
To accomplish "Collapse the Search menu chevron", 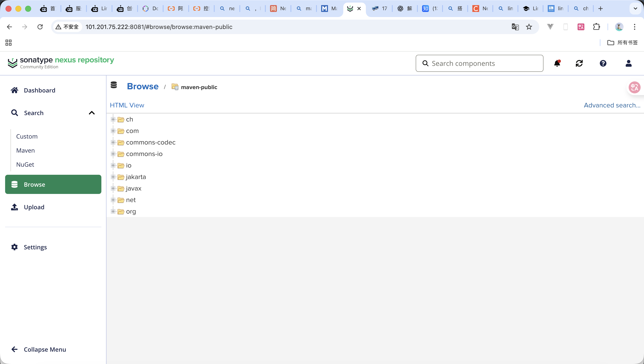I will click(92, 113).
